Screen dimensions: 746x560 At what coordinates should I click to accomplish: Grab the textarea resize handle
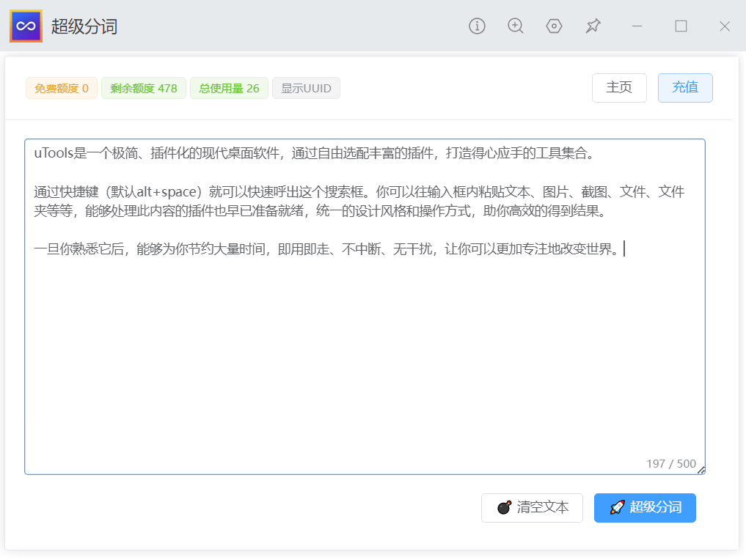click(701, 470)
